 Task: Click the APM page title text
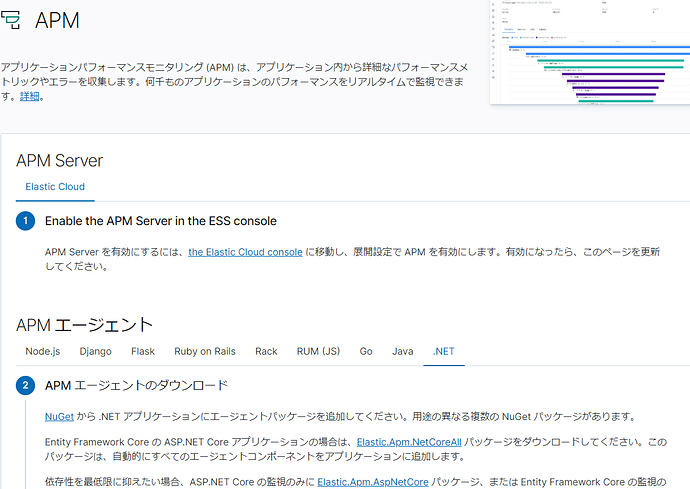pos(57,20)
